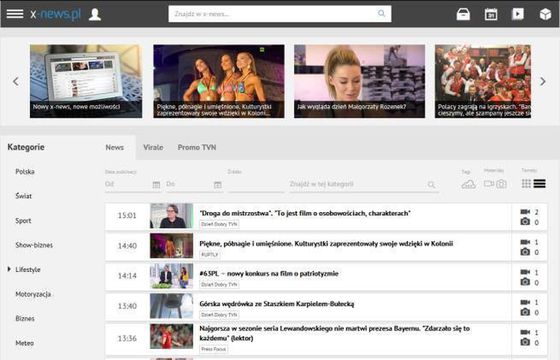Click the Press Focus source tag
The image size is (560, 360).
point(214,349)
